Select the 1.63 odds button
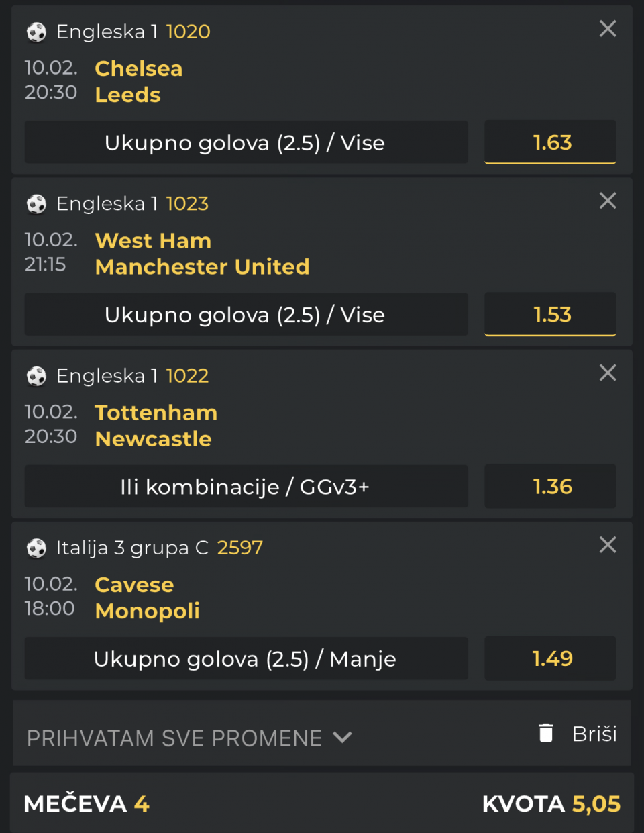 [x=550, y=142]
